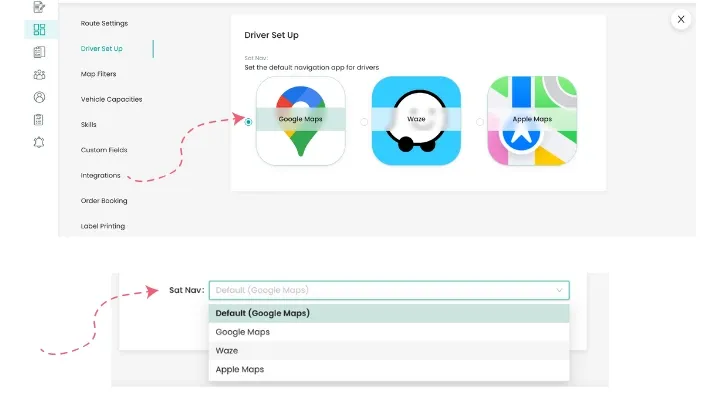Viewport: 720px width, 405px height.
Task: Click the highlighted grid dashboard sidebar icon
Action: (39, 29)
